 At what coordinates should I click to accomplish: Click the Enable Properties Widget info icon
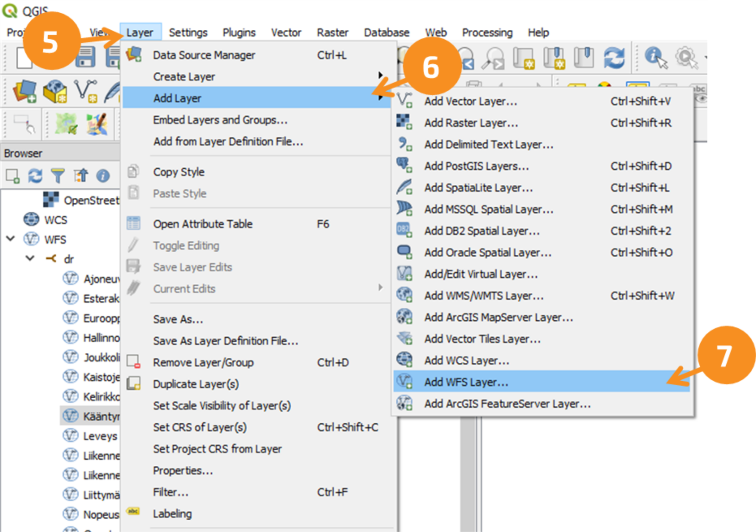103,176
